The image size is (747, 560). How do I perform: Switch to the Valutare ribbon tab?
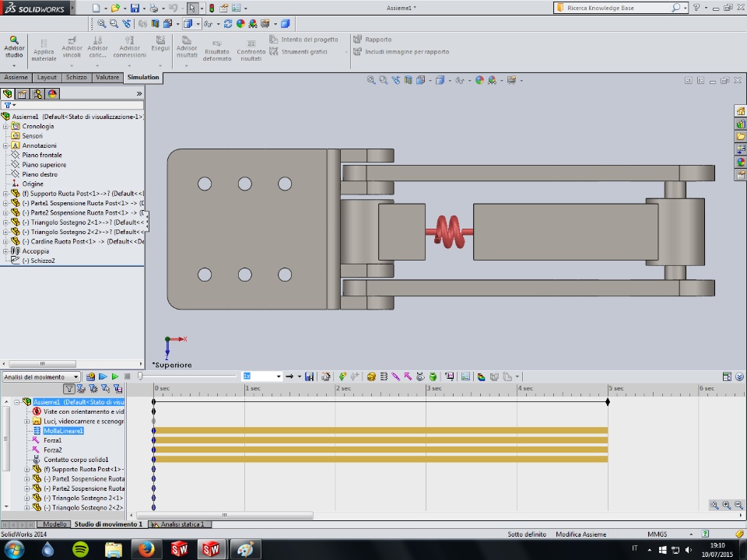107,78
